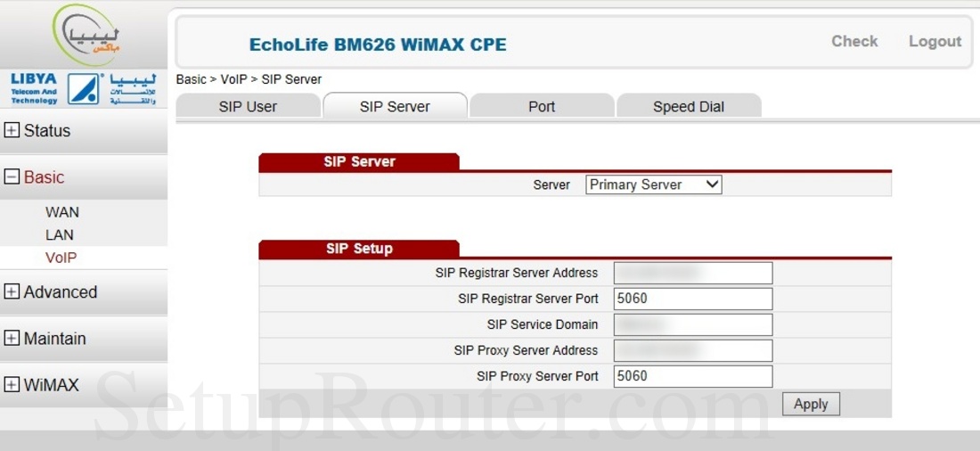Collapse the Basic menu minus icon
This screenshot has width=980, height=451.
point(12,177)
